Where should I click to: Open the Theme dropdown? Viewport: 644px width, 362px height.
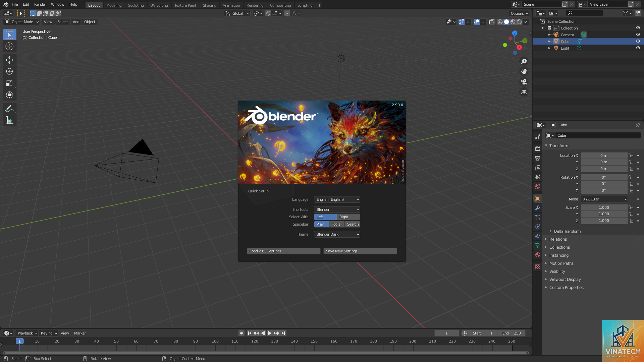tap(337, 234)
